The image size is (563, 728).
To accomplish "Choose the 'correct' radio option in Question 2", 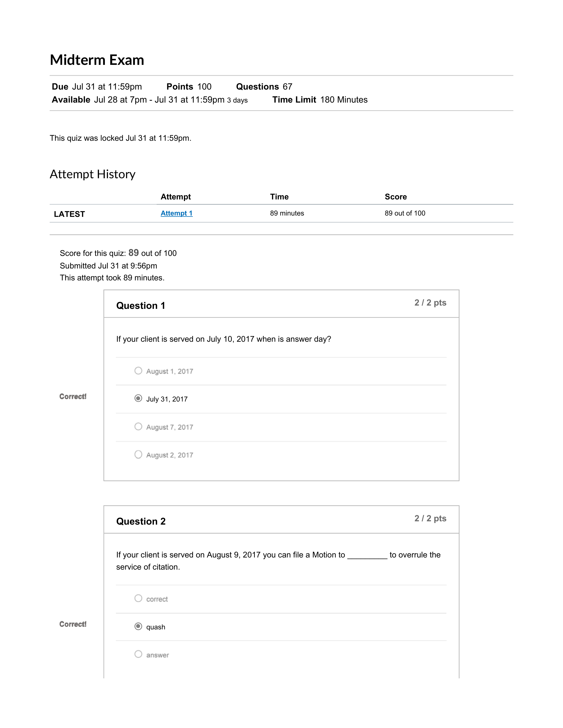I will (138, 598).
